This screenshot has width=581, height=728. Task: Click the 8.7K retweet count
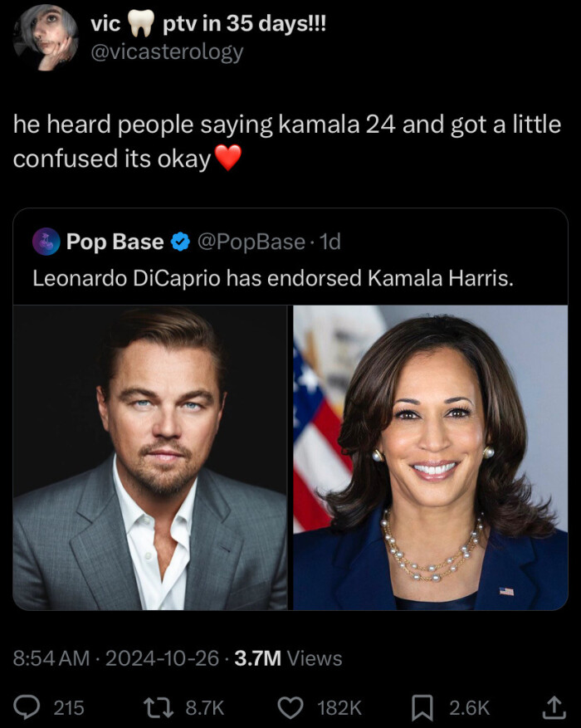point(204,707)
